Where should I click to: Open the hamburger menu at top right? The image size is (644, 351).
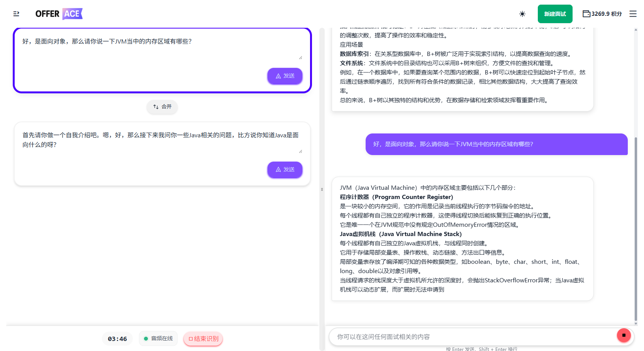[x=633, y=13]
